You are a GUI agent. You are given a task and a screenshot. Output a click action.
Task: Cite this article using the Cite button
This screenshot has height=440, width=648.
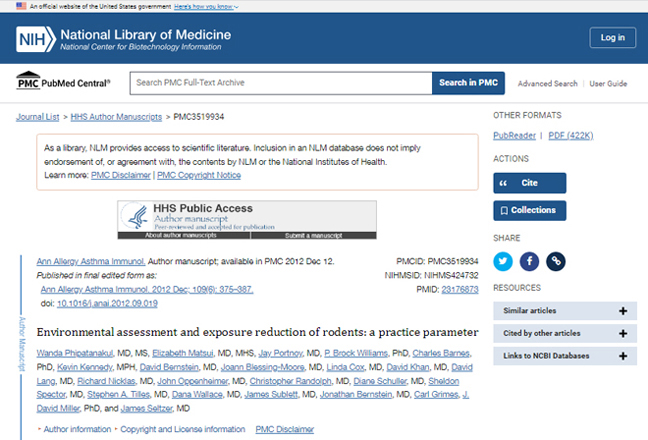530,183
